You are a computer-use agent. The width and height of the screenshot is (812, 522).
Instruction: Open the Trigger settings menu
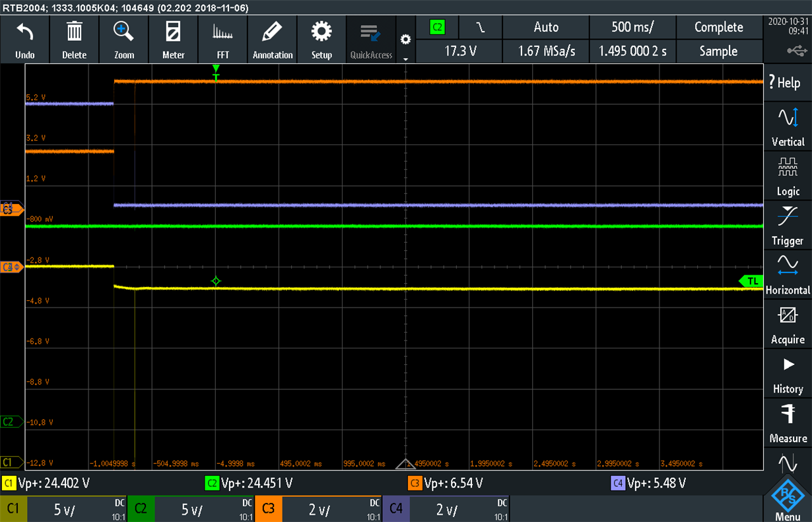788,226
